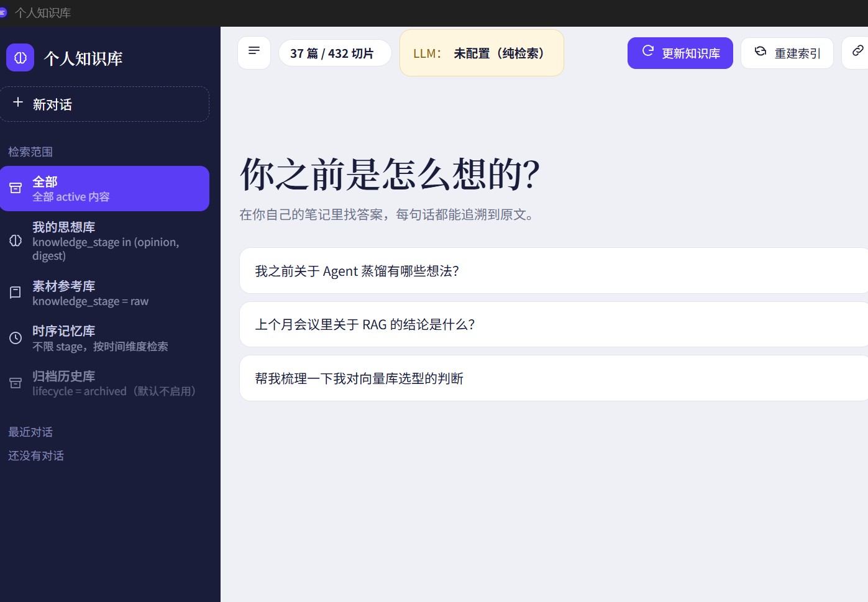
Task: Click the 最近对话 section label
Action: click(x=30, y=432)
